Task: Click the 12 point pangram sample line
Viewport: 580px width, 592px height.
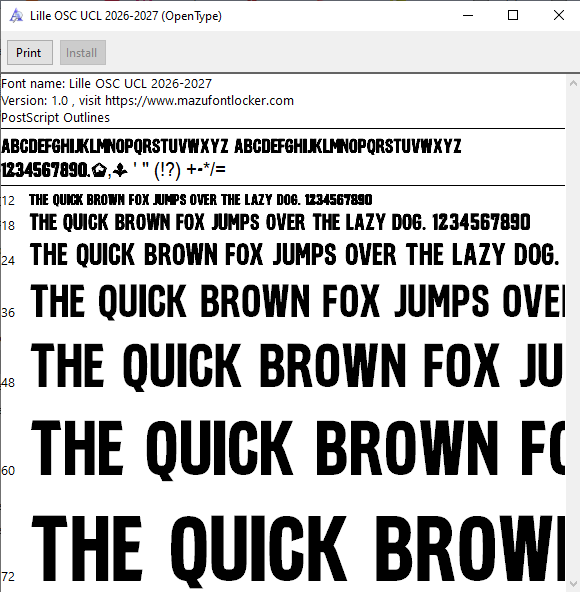Action: (x=201, y=200)
